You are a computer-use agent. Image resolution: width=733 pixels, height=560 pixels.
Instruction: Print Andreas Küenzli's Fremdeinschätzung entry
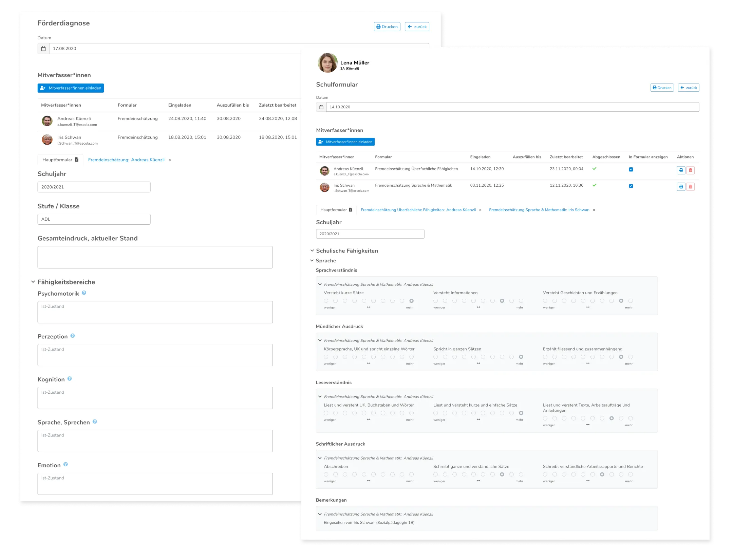point(681,170)
